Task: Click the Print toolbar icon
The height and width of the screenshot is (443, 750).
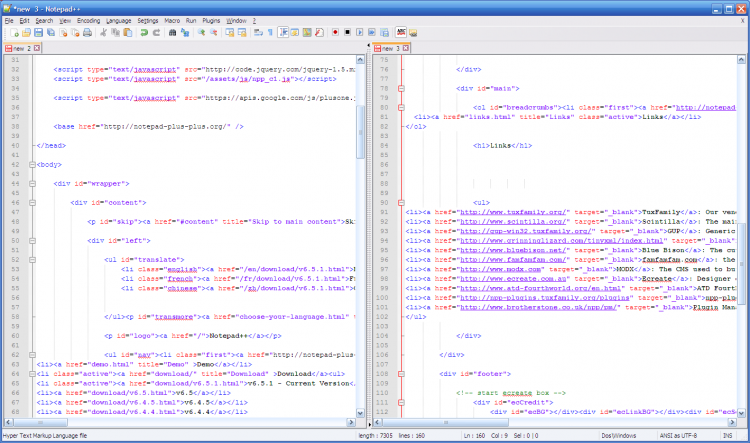Action: pos(86,33)
